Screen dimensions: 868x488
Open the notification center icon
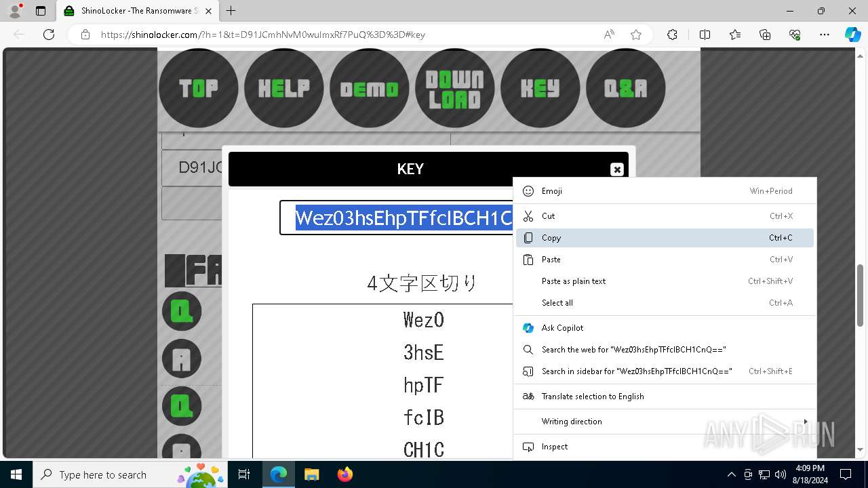point(846,474)
